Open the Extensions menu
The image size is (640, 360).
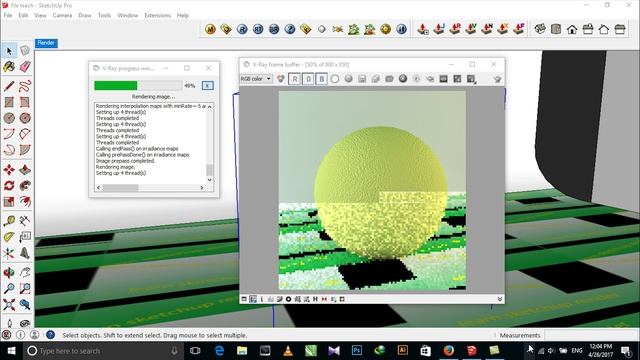click(x=158, y=15)
